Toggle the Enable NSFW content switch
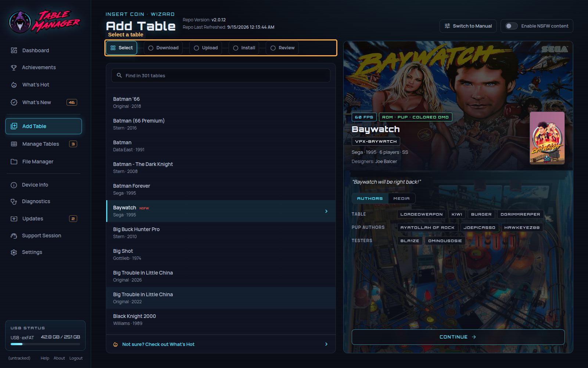588x368 pixels. (x=511, y=26)
